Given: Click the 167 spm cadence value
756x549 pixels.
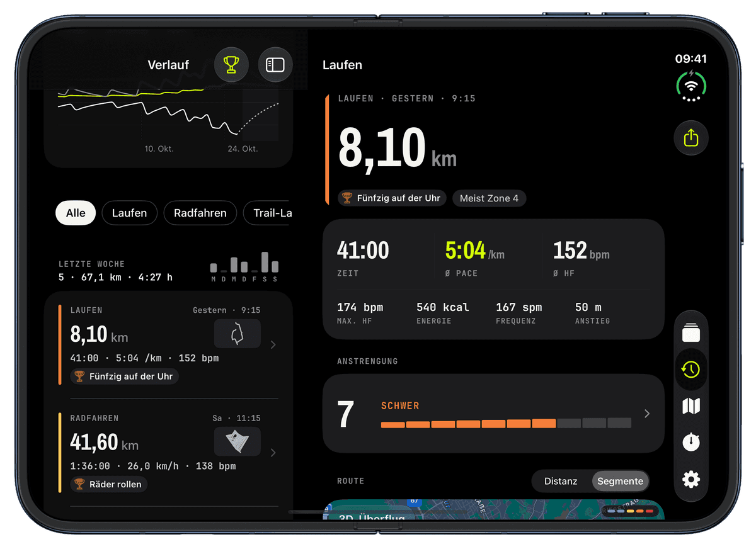Looking at the screenshot, I should click(x=518, y=307).
